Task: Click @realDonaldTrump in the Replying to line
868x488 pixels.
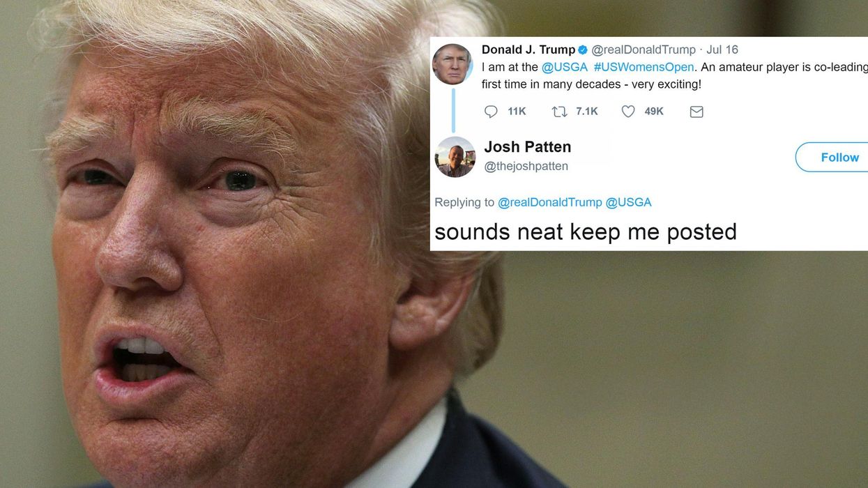Action: pos(549,202)
